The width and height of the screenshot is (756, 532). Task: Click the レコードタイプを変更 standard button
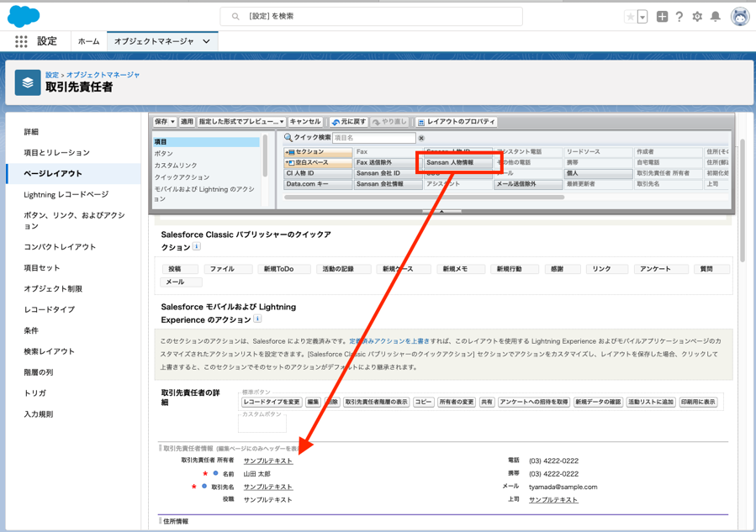272,402
